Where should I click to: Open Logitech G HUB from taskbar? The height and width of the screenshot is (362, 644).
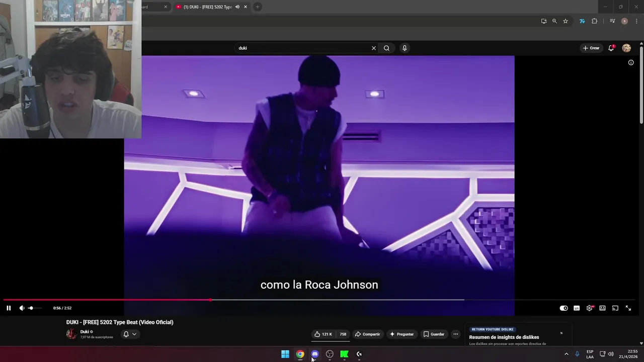coord(359,354)
